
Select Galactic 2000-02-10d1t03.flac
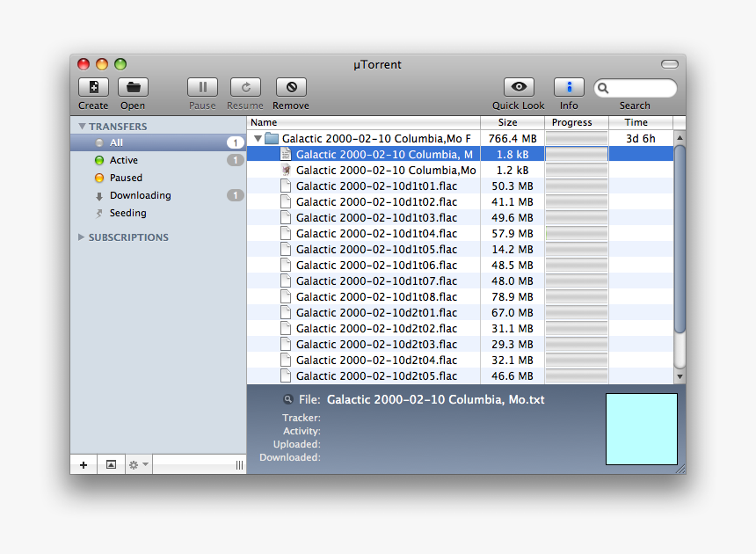(376, 218)
